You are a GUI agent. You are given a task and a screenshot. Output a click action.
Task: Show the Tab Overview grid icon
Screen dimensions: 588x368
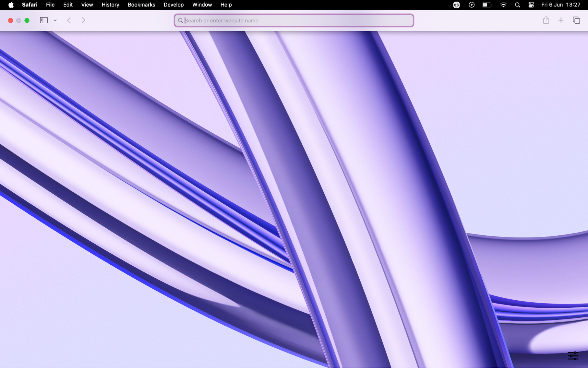[x=576, y=20]
